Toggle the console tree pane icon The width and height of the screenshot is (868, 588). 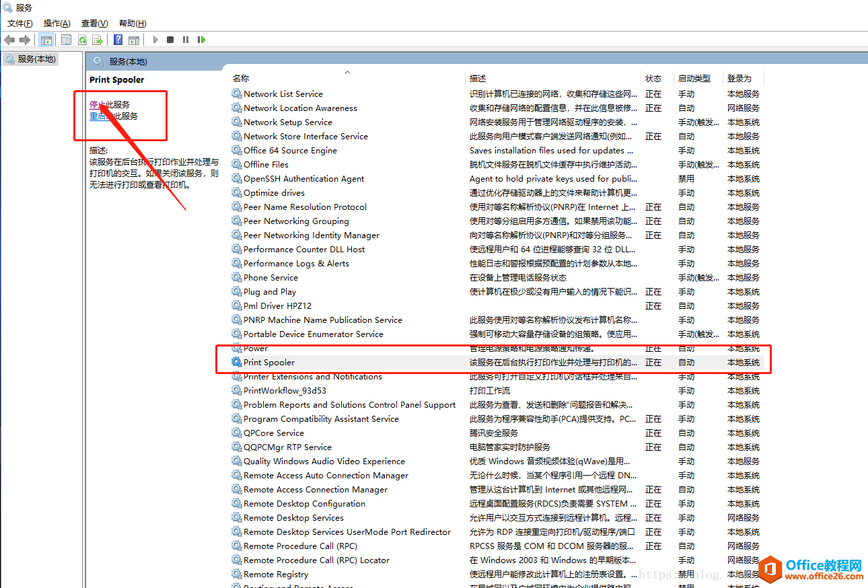pos(46,40)
